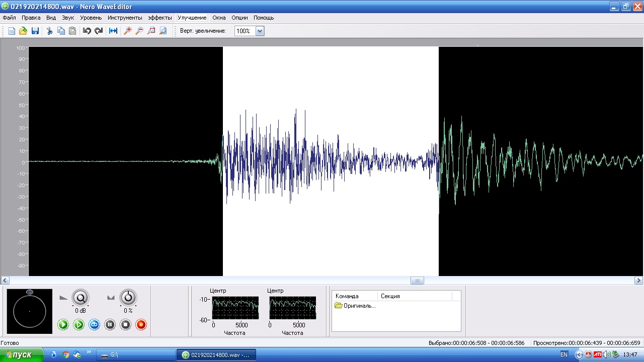Viewport: 644px width, 362px height.
Task: Open the Вид menu
Action: (x=51, y=18)
